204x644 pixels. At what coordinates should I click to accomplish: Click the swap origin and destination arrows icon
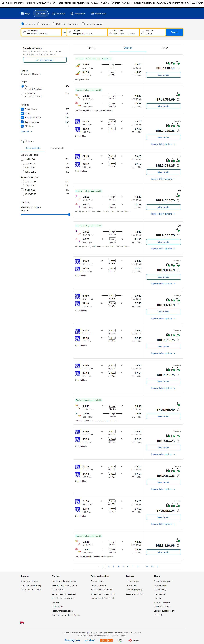(64, 32)
